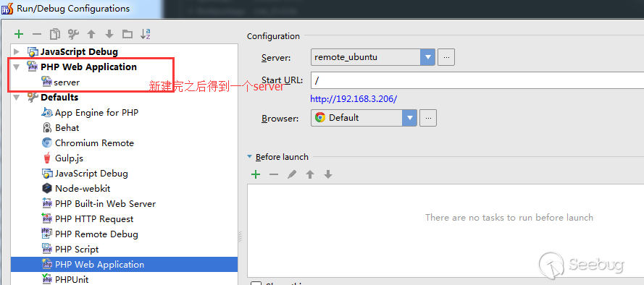644x285 pixels.
Task: Select PHP Web Application top group
Action: pos(82,67)
